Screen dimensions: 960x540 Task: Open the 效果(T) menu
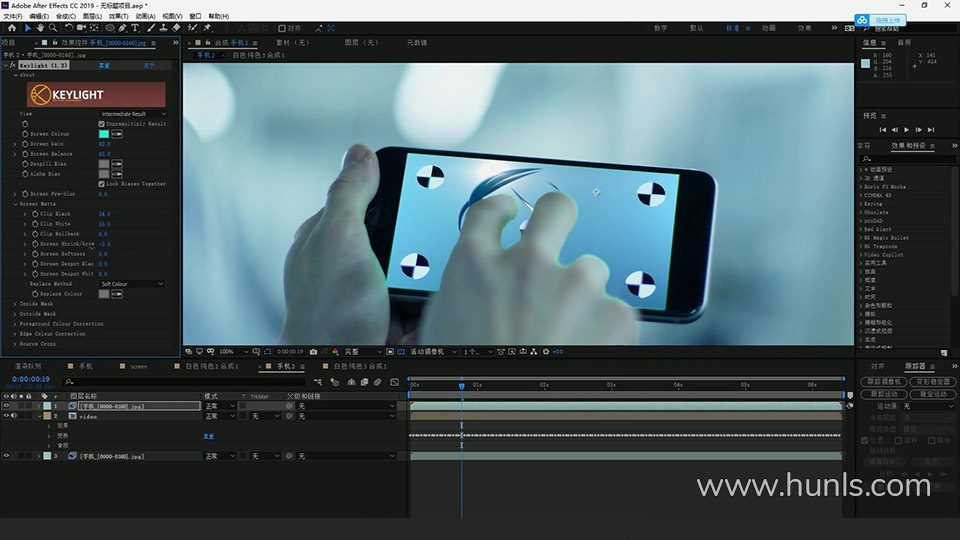tap(118, 16)
